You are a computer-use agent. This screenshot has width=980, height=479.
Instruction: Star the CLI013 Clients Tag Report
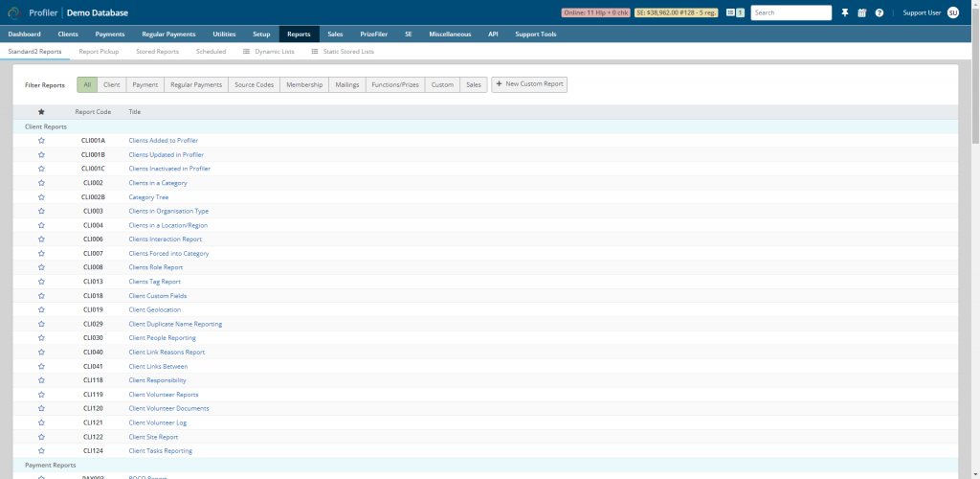[41, 282]
